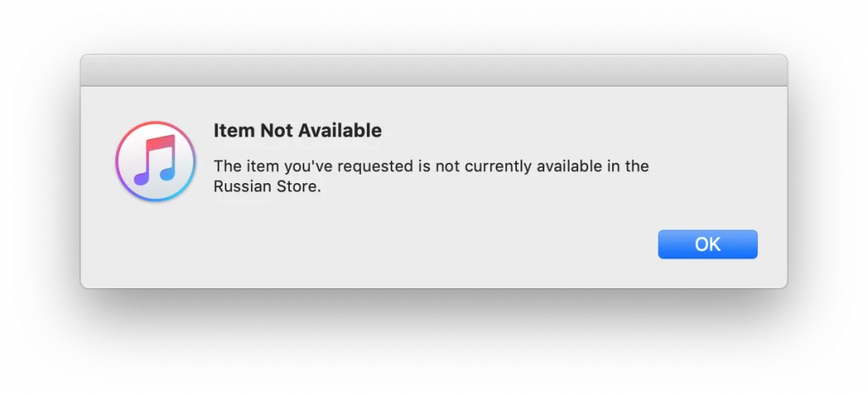868x395 pixels.
Task: Click the OK button
Action: (x=708, y=244)
